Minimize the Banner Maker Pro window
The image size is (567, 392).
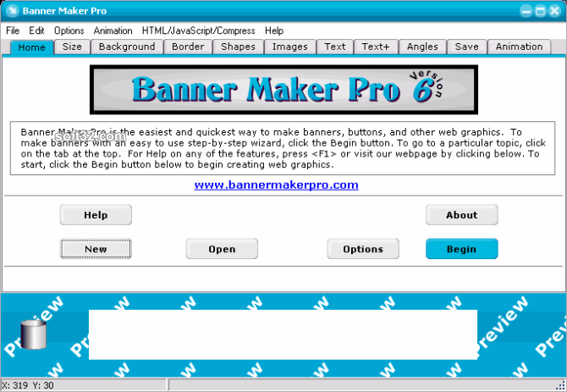526,11
